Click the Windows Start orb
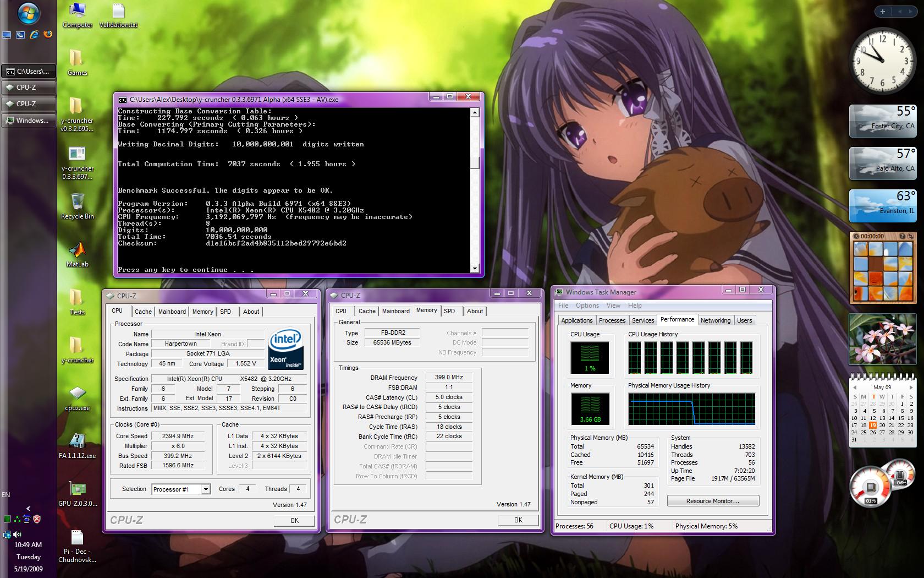 (x=28, y=14)
